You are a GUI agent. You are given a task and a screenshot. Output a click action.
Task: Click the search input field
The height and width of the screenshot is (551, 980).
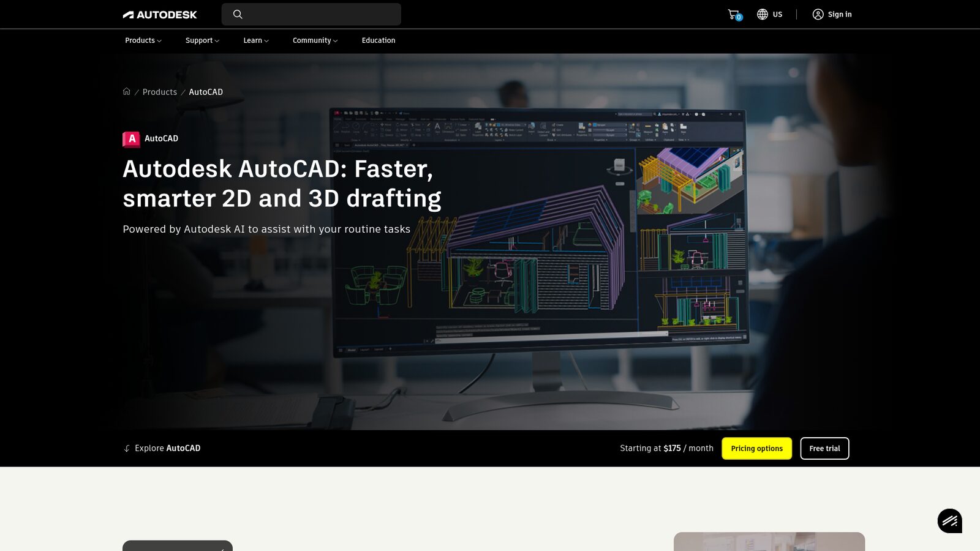311,14
